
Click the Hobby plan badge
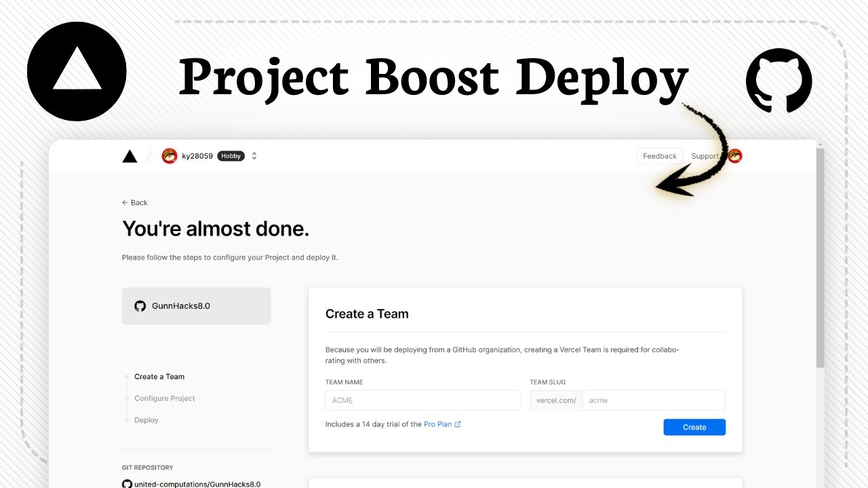231,156
